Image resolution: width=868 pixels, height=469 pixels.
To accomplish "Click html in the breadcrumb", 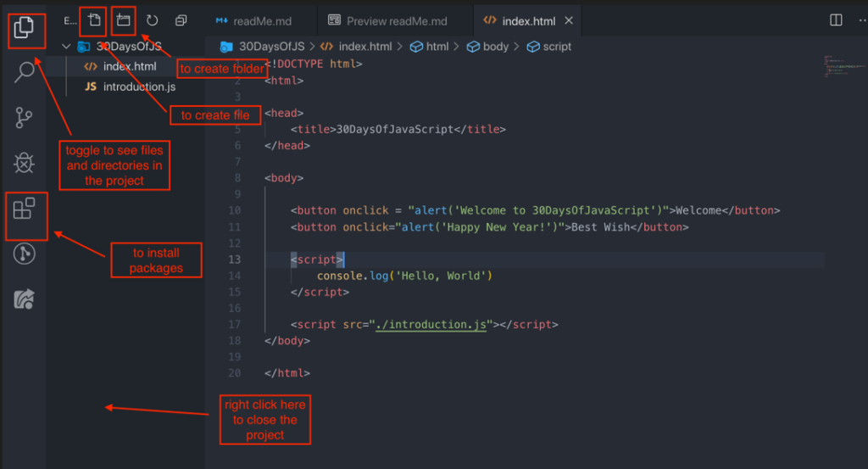I will pos(437,47).
